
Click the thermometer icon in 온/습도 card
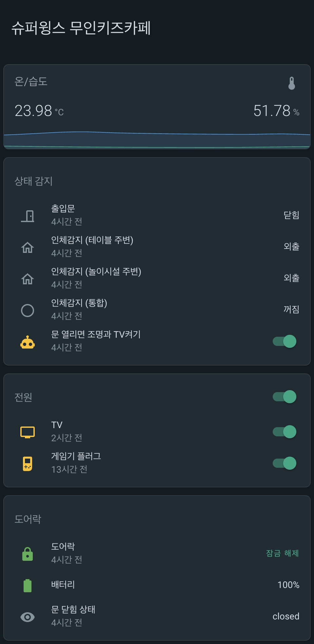coord(291,83)
